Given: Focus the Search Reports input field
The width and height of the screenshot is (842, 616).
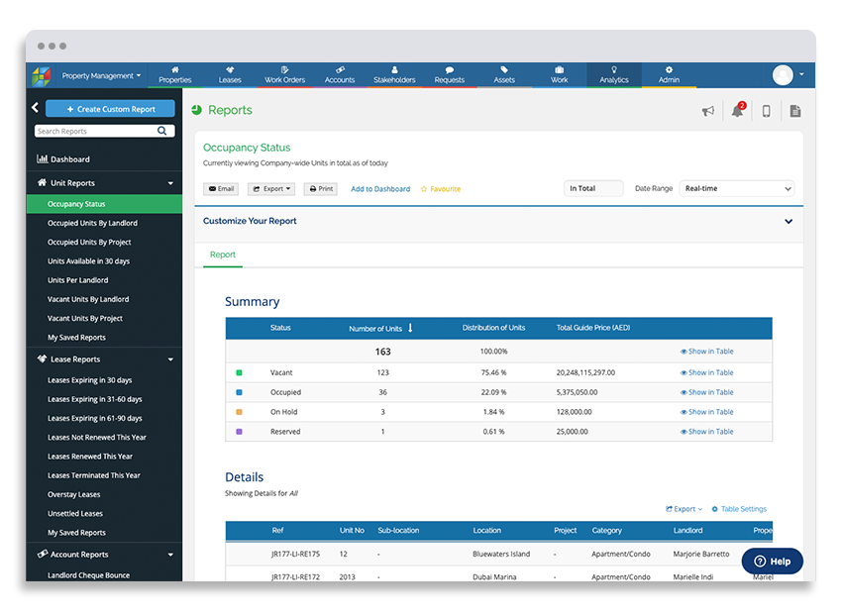Looking at the screenshot, I should point(97,131).
